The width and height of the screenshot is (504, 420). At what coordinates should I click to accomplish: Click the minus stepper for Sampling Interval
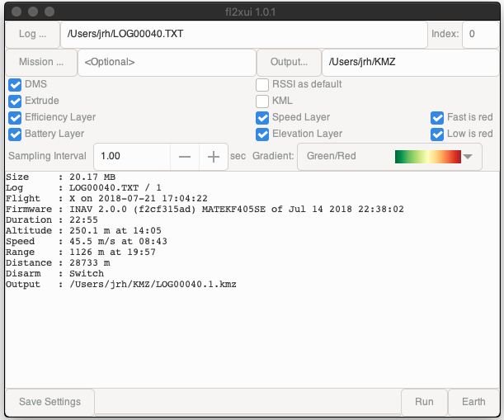(185, 156)
